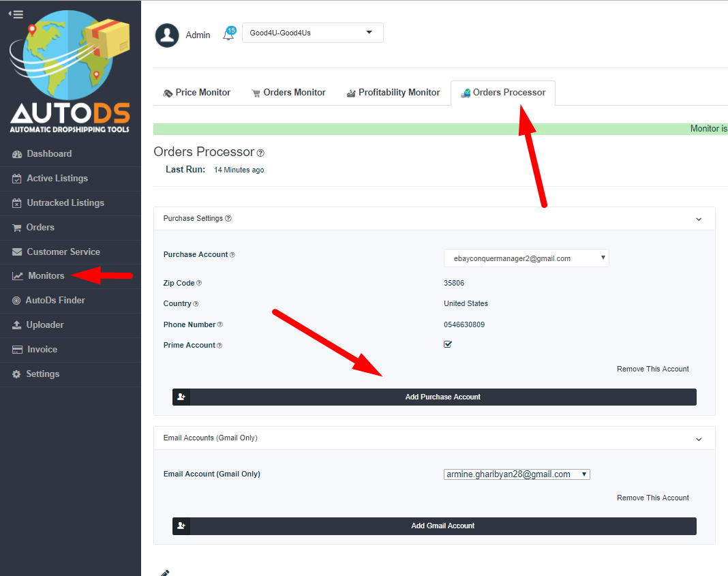This screenshot has height=576, width=728.
Task: Click the help icon next to Phone Number
Action: pos(219,325)
